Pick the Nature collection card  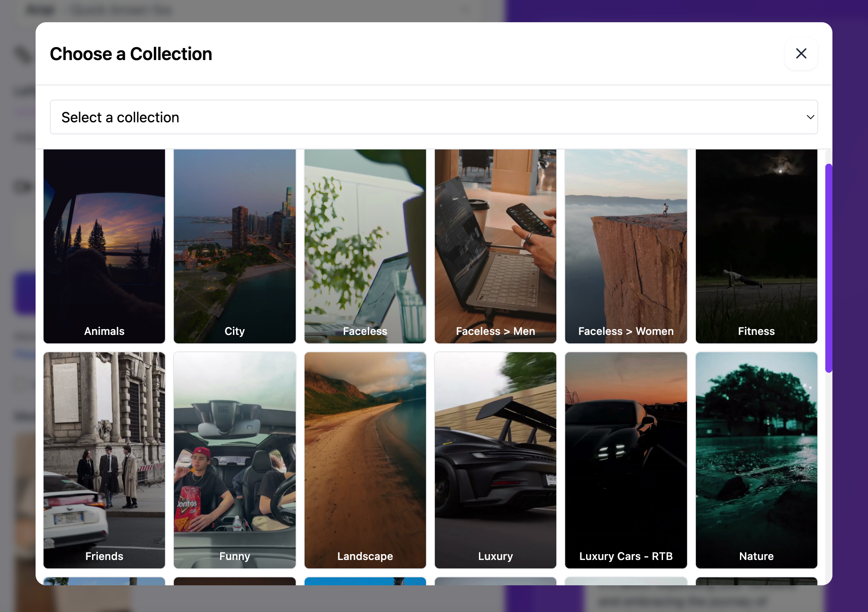point(756,460)
